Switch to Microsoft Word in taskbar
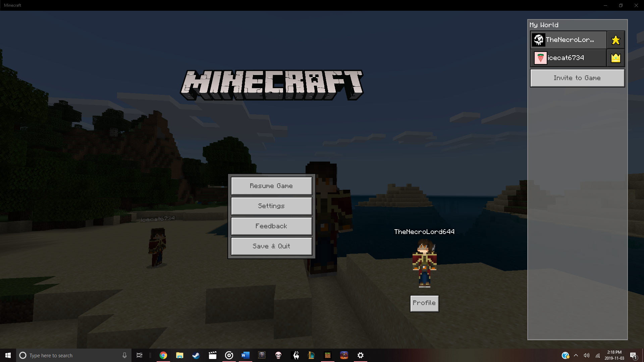The image size is (644, 362). click(246, 355)
